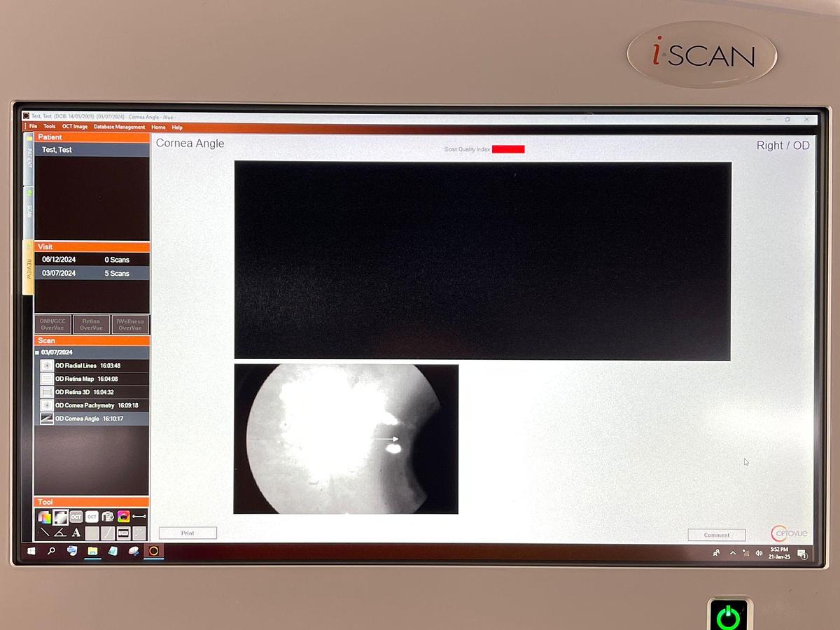The image size is (840, 630).
Task: Click the fundus photo thumbnail
Action: [346, 438]
